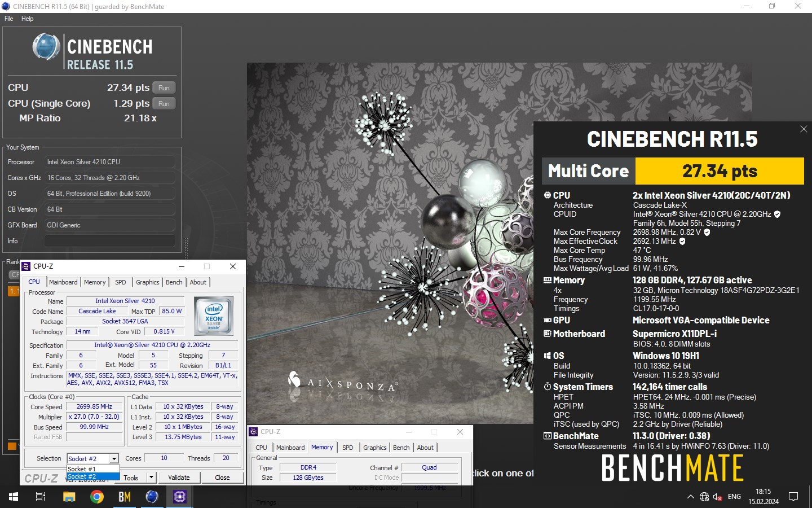The width and height of the screenshot is (812, 508).
Task: Toggle the socket Selection dropdown arrow
Action: tap(114, 458)
